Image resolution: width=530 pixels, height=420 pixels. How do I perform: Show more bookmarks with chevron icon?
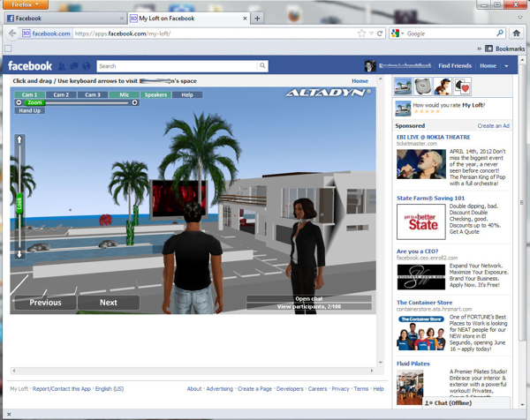click(x=479, y=49)
